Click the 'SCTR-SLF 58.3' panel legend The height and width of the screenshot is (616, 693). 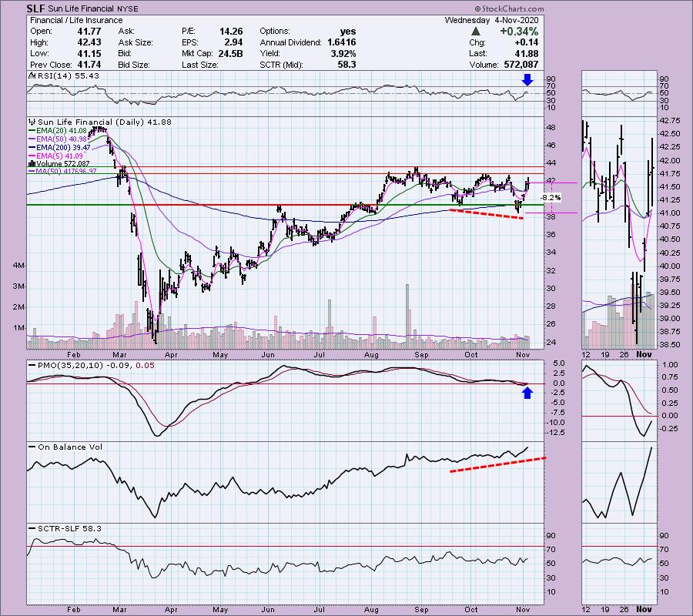pyautogui.click(x=65, y=528)
